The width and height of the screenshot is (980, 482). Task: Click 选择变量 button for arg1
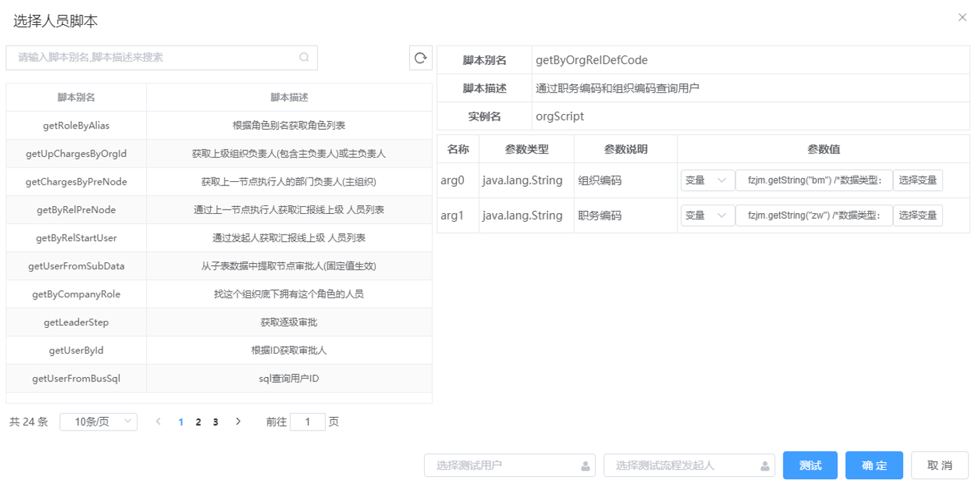coord(917,215)
